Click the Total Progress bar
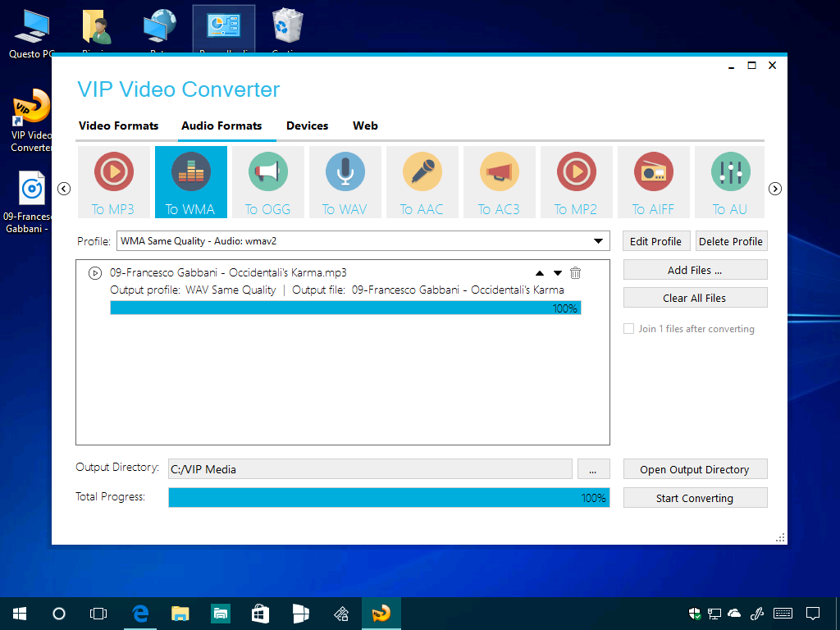The height and width of the screenshot is (630, 840). 389,498
